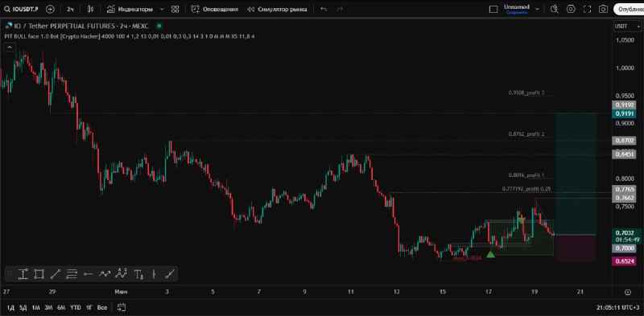The height and width of the screenshot is (316, 644).
Task: Undo the last chart action
Action: pyautogui.click(x=324, y=9)
